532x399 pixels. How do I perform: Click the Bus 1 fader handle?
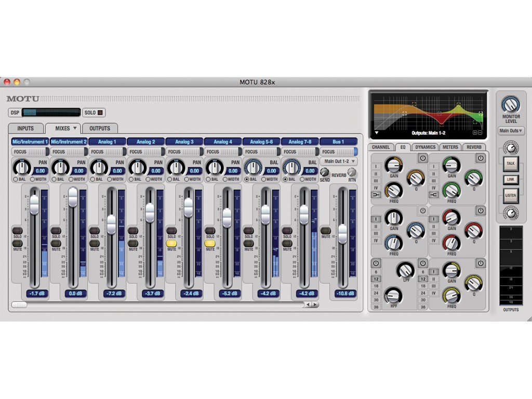pyautogui.click(x=343, y=234)
